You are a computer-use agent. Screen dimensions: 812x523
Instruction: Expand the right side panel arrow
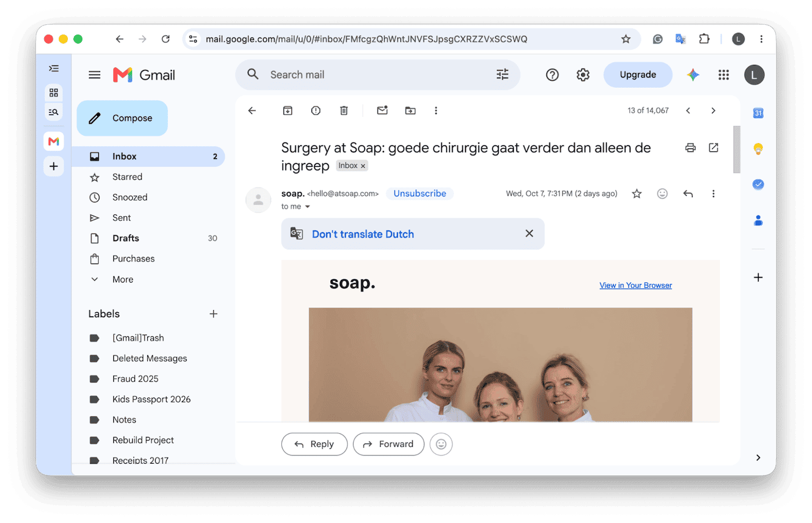758,458
